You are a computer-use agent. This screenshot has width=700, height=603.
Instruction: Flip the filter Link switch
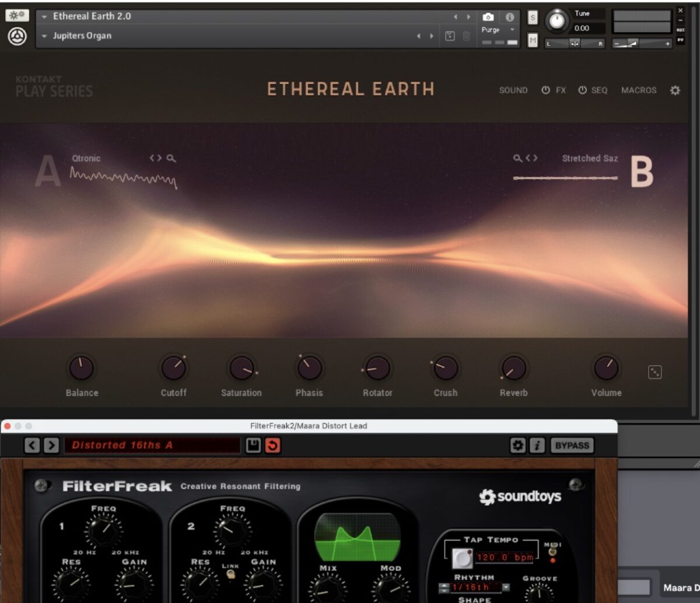point(231,574)
